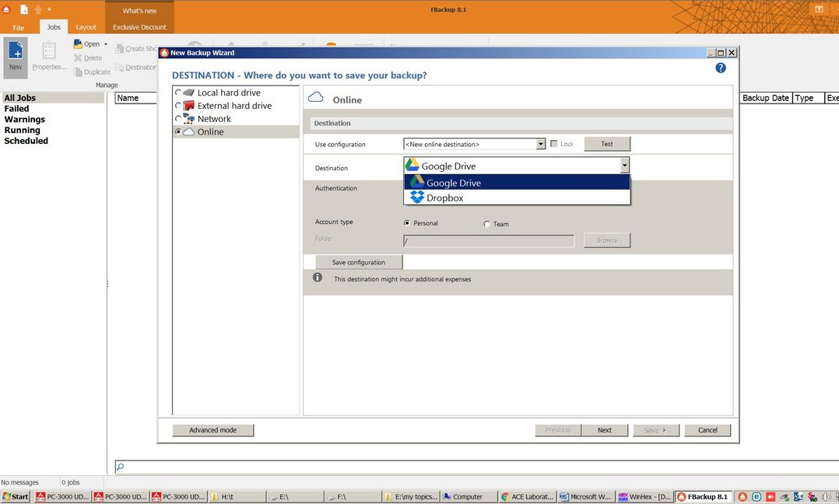Choose Dropbox from the dropdown list
The width and height of the screenshot is (839, 504).
click(x=517, y=198)
